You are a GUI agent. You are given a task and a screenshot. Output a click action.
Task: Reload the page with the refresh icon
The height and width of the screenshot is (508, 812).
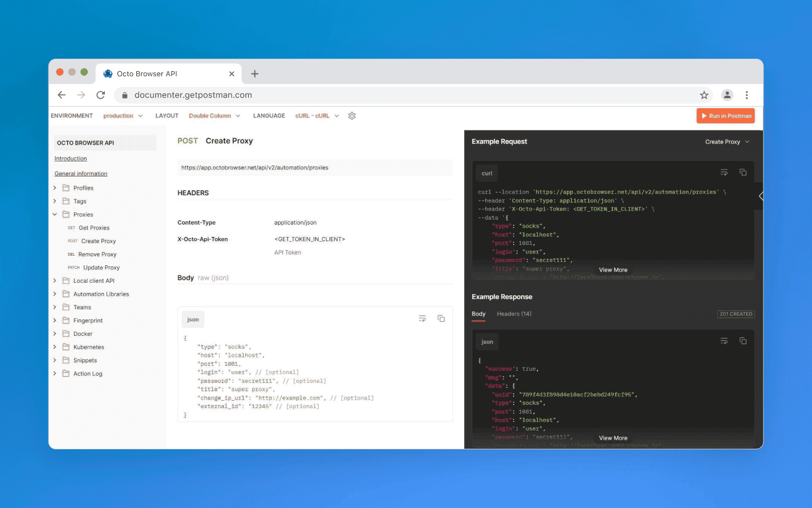[x=100, y=95]
